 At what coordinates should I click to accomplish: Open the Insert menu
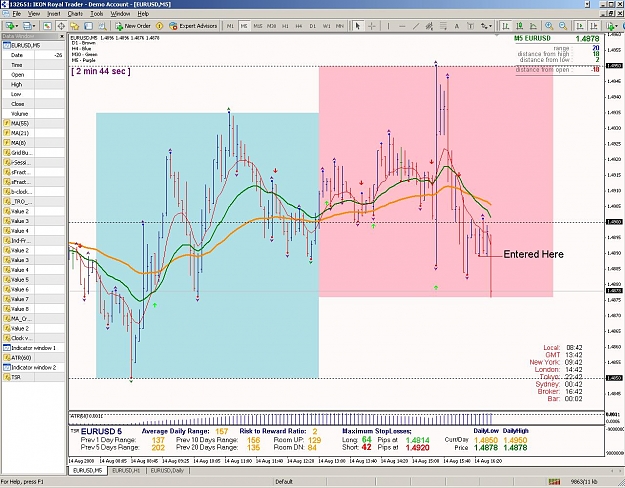pos(53,14)
